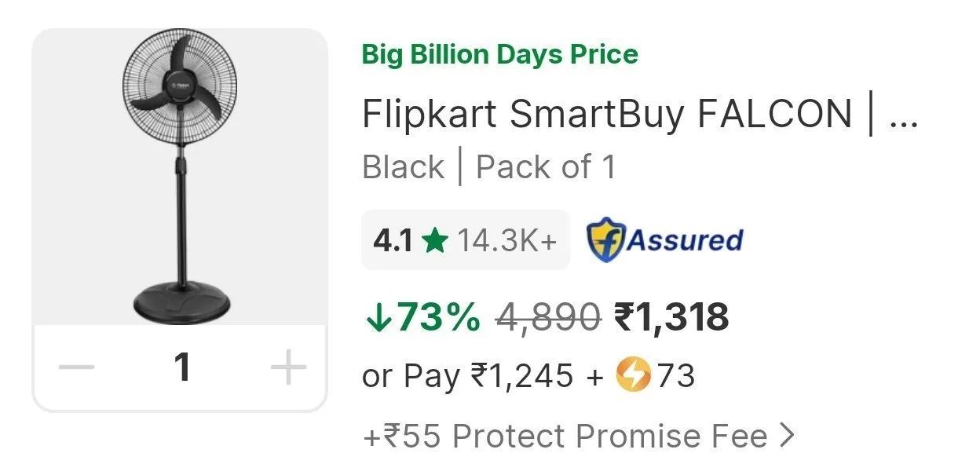The width and height of the screenshot is (980, 475).
Task: Click the SuperCoin lightning bolt icon
Action: pos(634,376)
